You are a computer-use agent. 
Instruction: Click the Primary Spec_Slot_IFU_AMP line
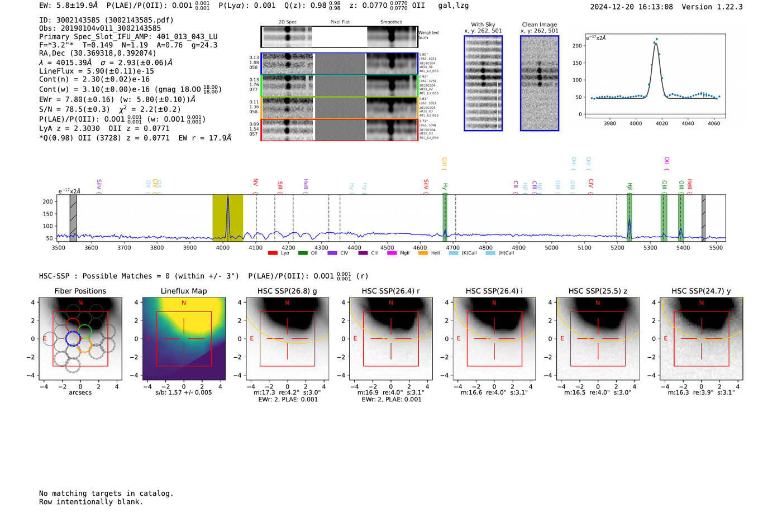128,37
